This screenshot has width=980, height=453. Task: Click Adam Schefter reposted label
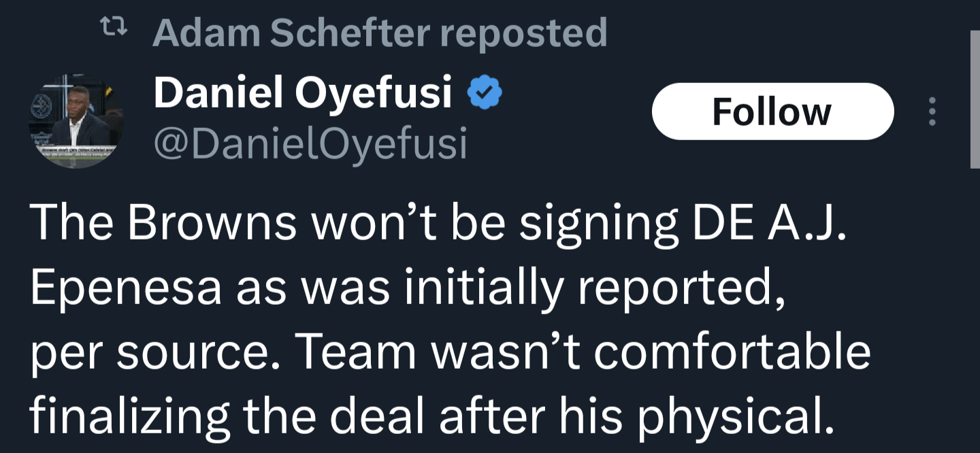coord(380,30)
